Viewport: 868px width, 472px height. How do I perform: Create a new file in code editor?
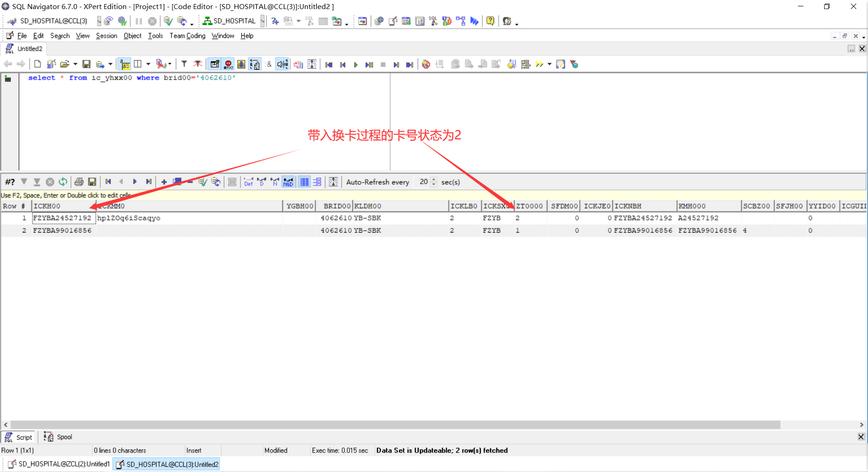click(38, 64)
